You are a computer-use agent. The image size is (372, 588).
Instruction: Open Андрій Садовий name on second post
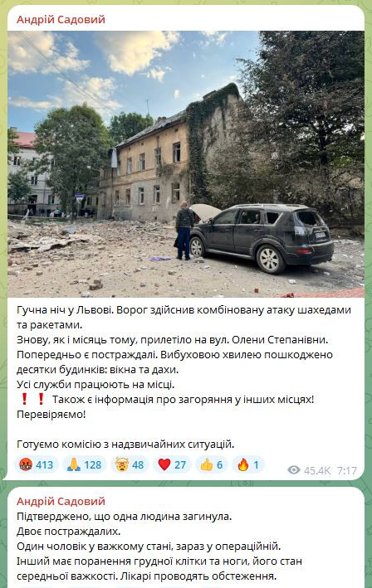[61, 502]
